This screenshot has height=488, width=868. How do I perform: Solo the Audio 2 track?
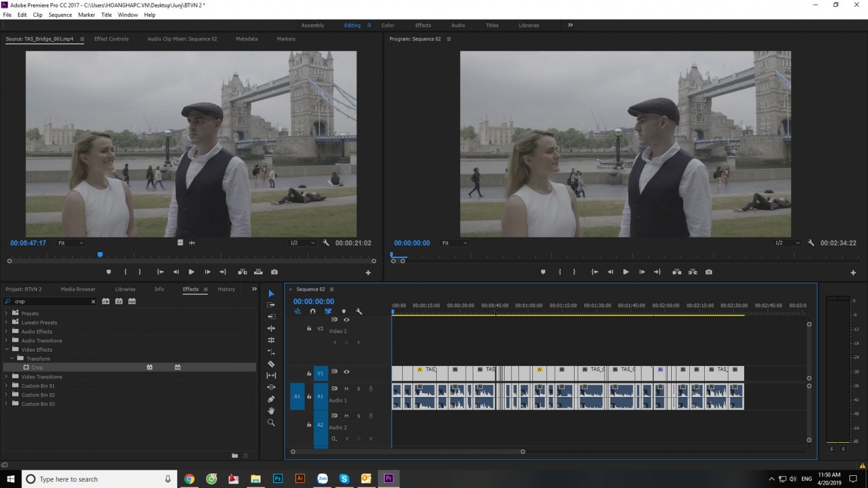pyautogui.click(x=359, y=416)
